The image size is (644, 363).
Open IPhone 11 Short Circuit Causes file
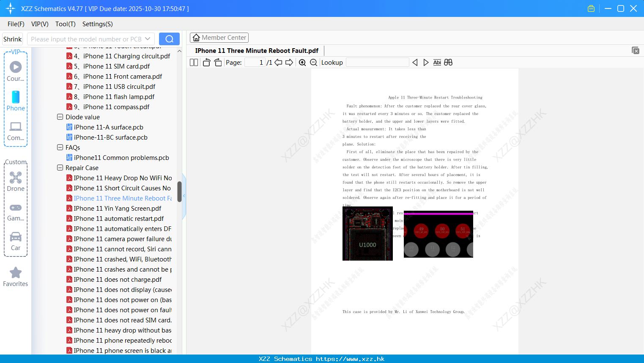[119, 188]
